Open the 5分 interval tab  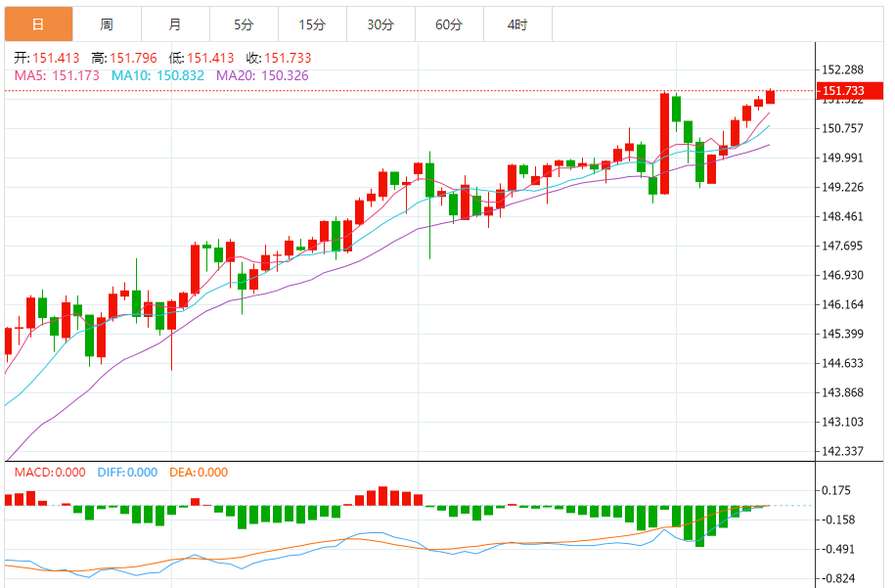click(244, 24)
